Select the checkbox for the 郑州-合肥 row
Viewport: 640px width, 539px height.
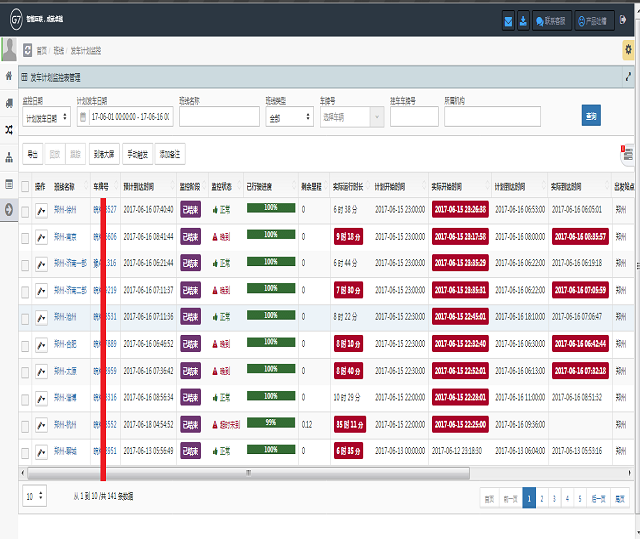coord(26,345)
